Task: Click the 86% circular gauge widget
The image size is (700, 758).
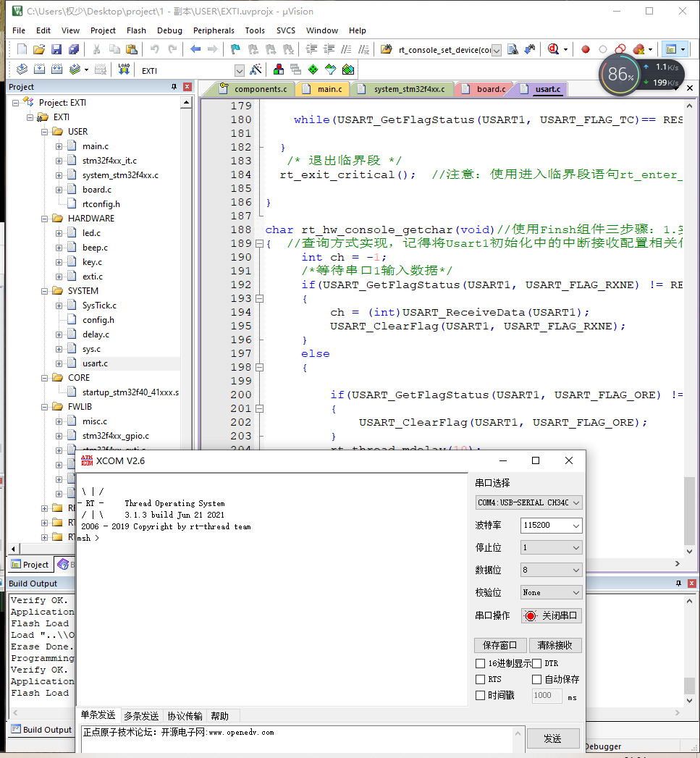Action: coord(620,74)
